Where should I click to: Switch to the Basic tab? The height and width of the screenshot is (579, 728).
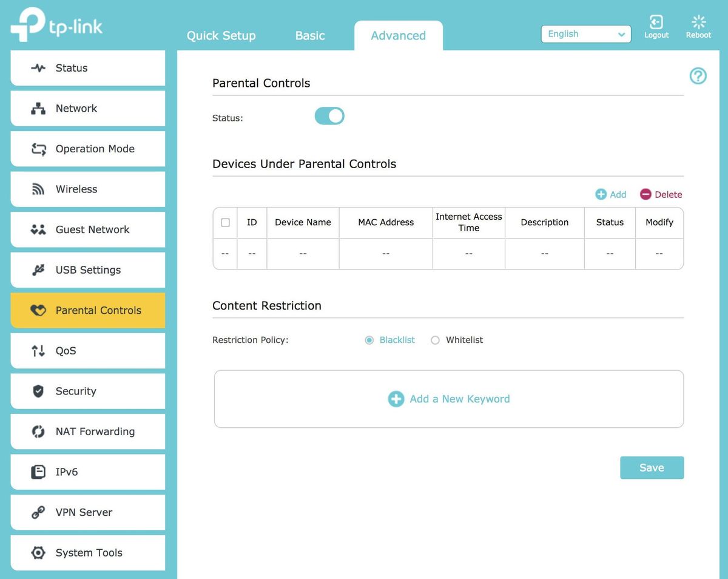(x=310, y=36)
